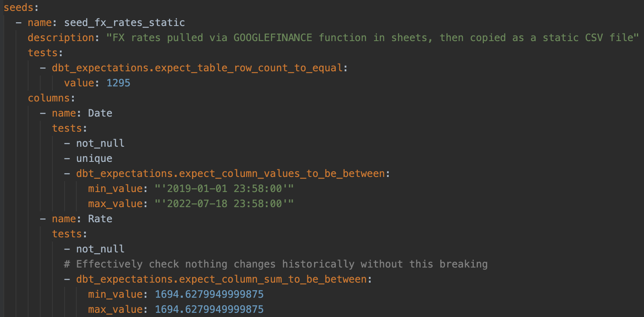The height and width of the screenshot is (317, 644).
Task: Click the min_value date 2019-01-01 string
Action: pyautogui.click(x=224, y=188)
